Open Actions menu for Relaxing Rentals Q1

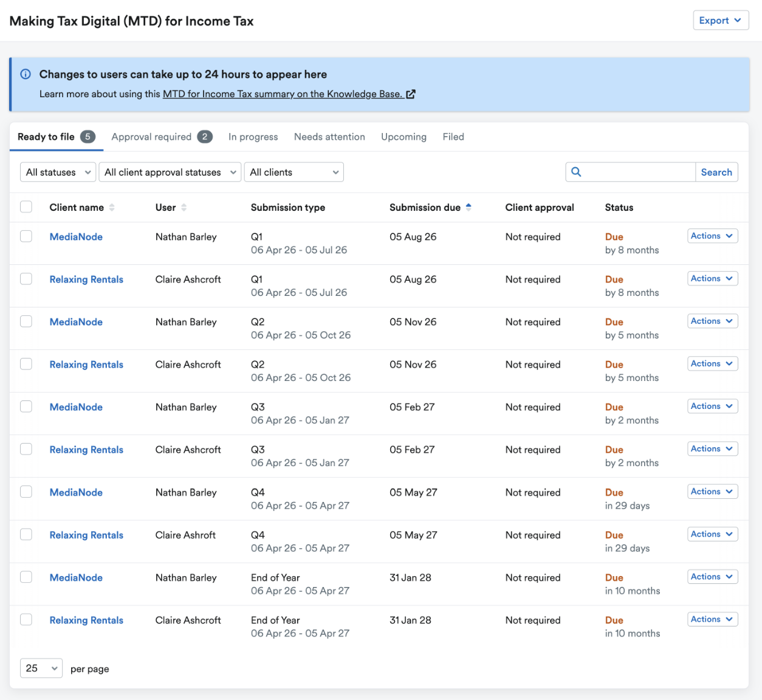(713, 278)
